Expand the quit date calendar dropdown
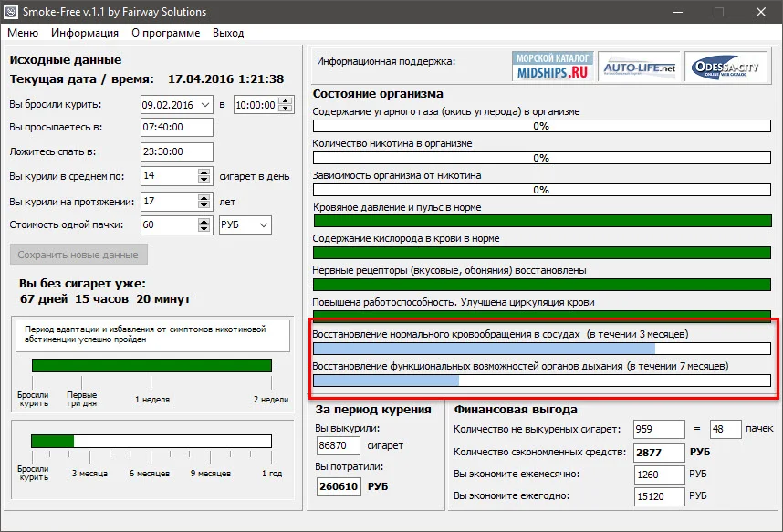This screenshot has height=532, width=783. [x=204, y=105]
